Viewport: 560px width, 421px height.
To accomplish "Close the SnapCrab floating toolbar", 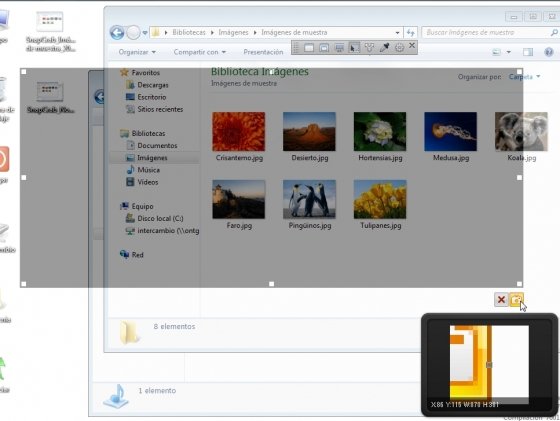I will (412, 46).
